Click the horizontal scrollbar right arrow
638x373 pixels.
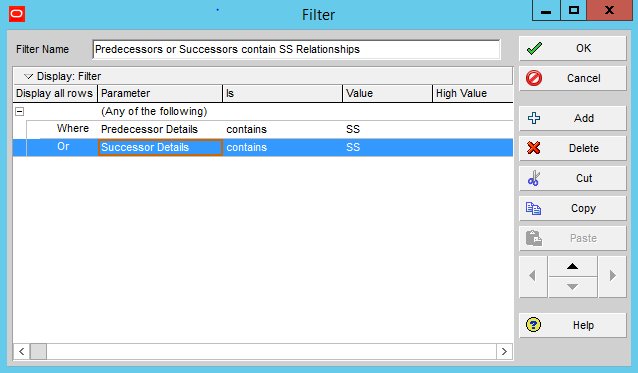pos(504,351)
